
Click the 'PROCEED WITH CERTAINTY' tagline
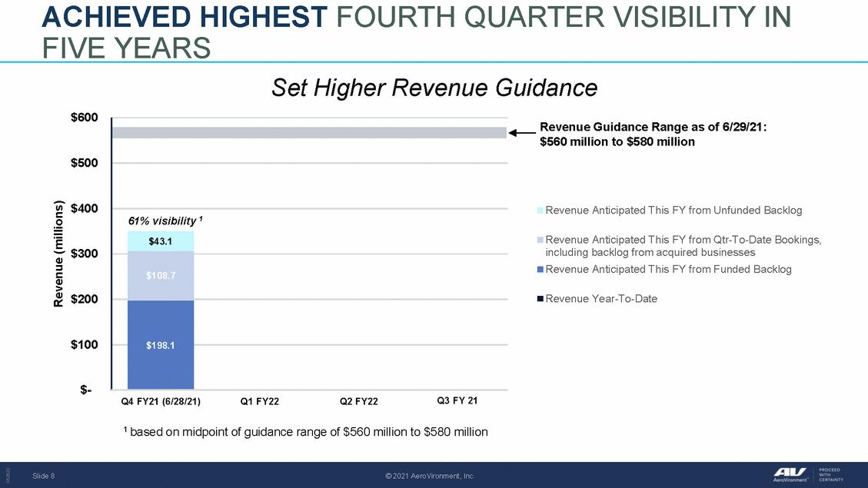pos(831,475)
